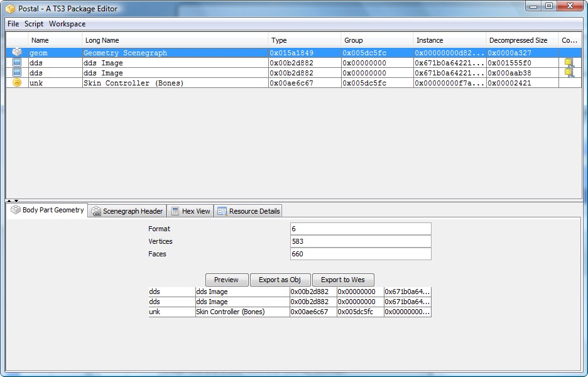
Task: Click the image icon of the 0x001555f0 dds row
Action: [x=17, y=63]
